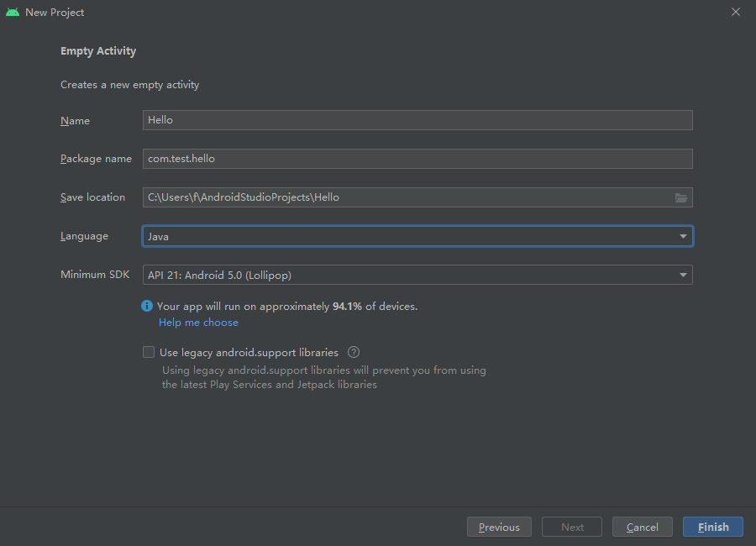Click the 'Creates a new empty activity' text
This screenshot has height=546, width=756.
tap(129, 85)
